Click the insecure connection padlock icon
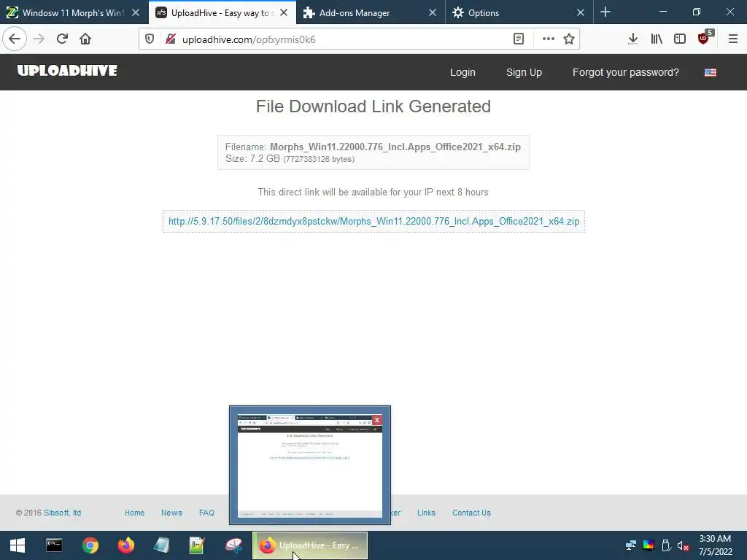747x560 pixels. [x=170, y=39]
